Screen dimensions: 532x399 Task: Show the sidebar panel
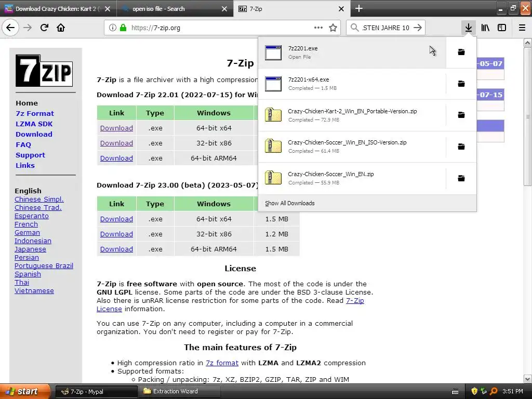(502, 28)
